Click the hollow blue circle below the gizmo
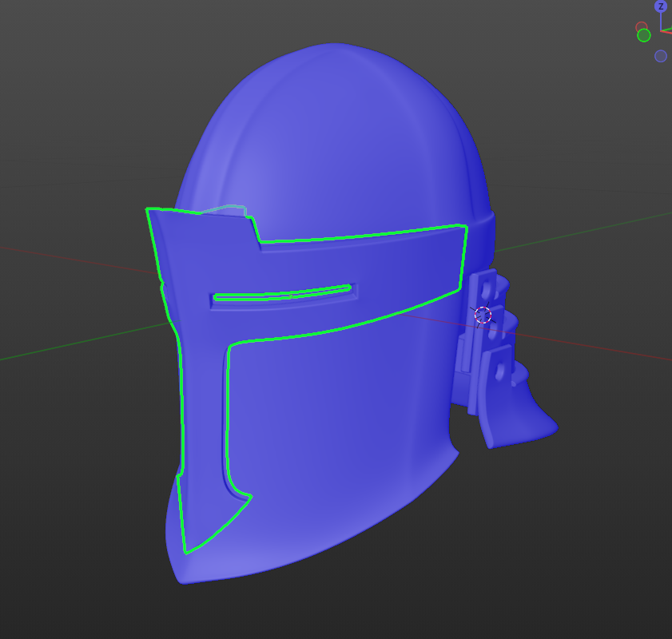This screenshot has height=639, width=672. coord(661,56)
